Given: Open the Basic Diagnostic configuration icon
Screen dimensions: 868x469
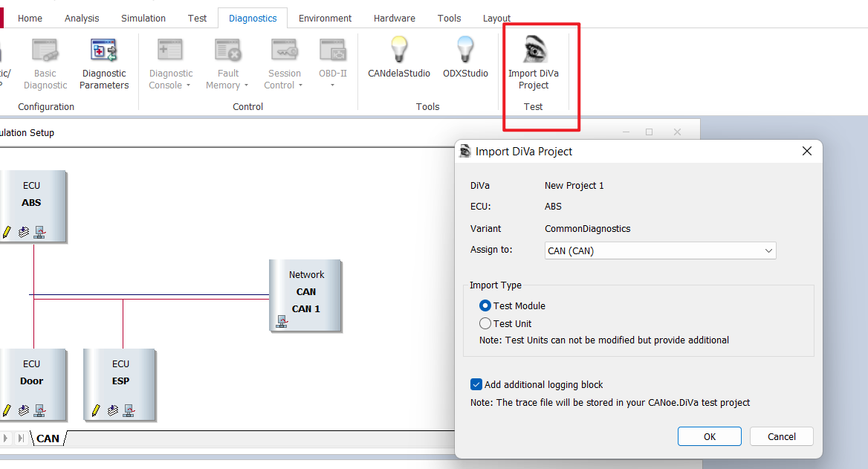Looking at the screenshot, I should tap(45, 51).
